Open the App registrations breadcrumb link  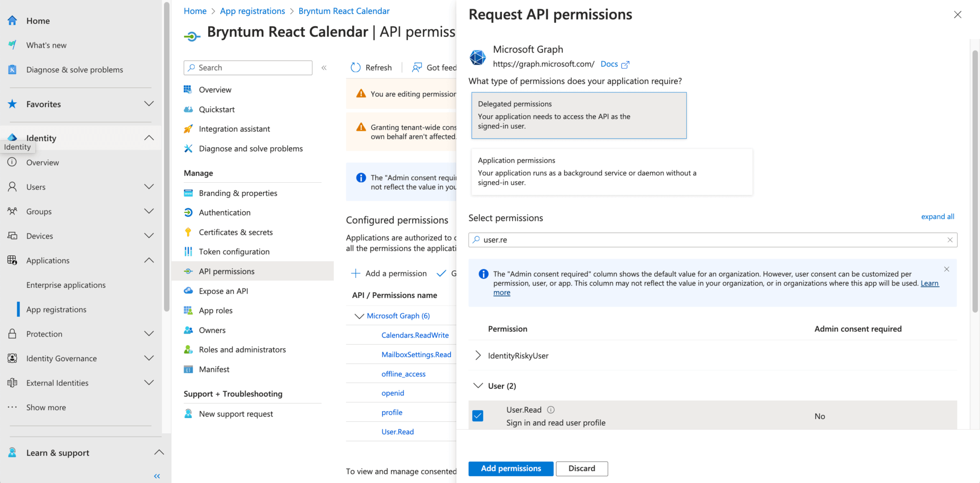click(252, 11)
